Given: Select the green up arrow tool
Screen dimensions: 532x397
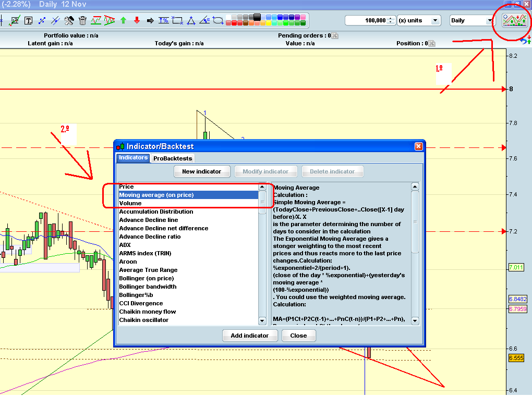Looking at the screenshot, I should (x=123, y=20).
